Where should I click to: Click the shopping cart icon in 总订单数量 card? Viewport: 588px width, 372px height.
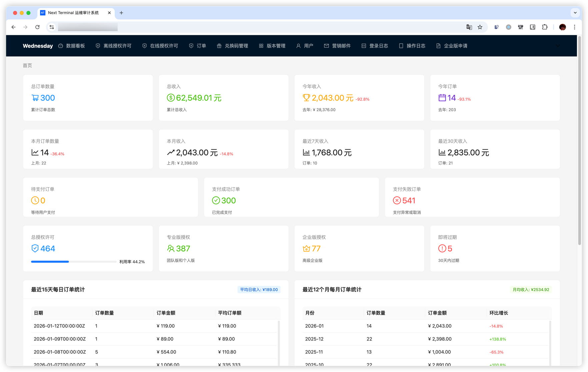coord(35,98)
